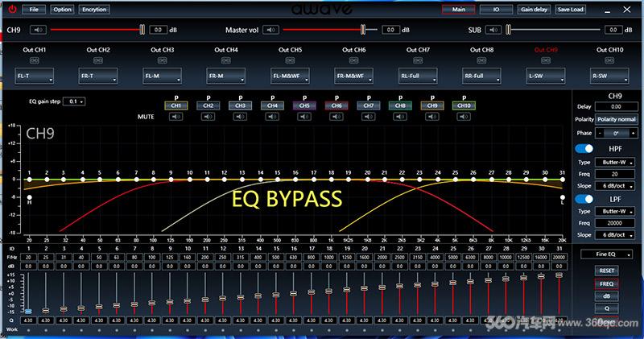Screen dimensions: 644x339
Task: Mute CH1 in the MUTE row
Action: [176, 117]
